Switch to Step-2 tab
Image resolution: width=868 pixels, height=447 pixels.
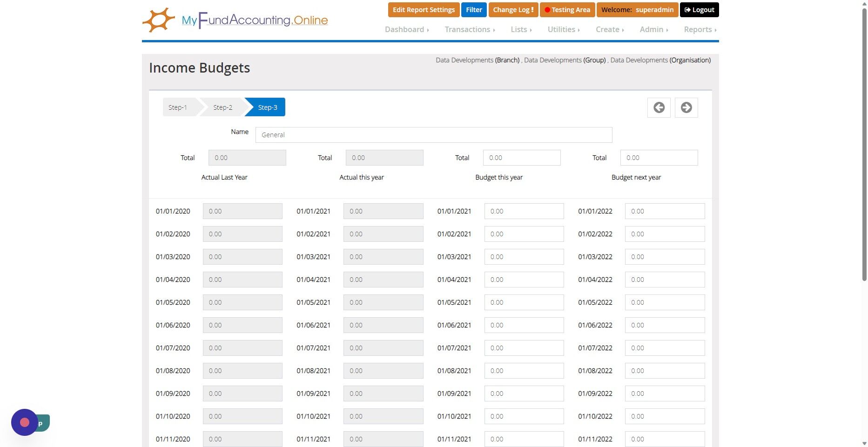(222, 107)
